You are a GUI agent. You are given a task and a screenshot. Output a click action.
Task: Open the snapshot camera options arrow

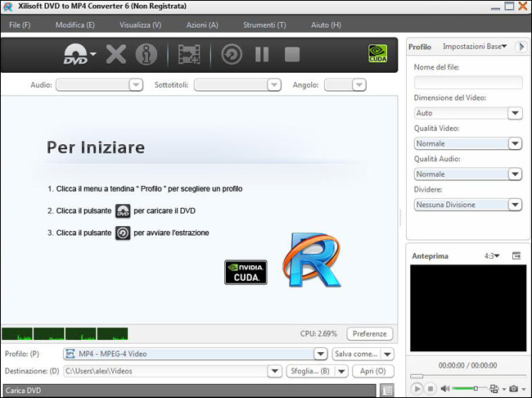point(524,389)
